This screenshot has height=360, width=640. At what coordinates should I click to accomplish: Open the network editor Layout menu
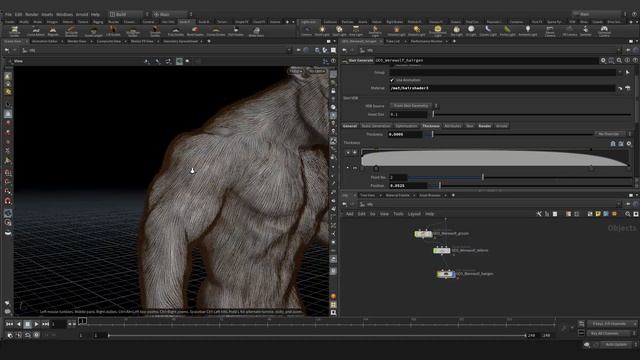pos(414,214)
